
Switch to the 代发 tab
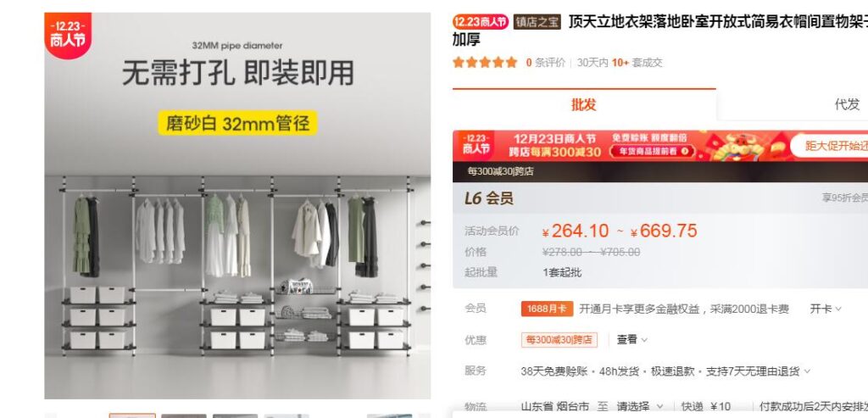(x=847, y=104)
